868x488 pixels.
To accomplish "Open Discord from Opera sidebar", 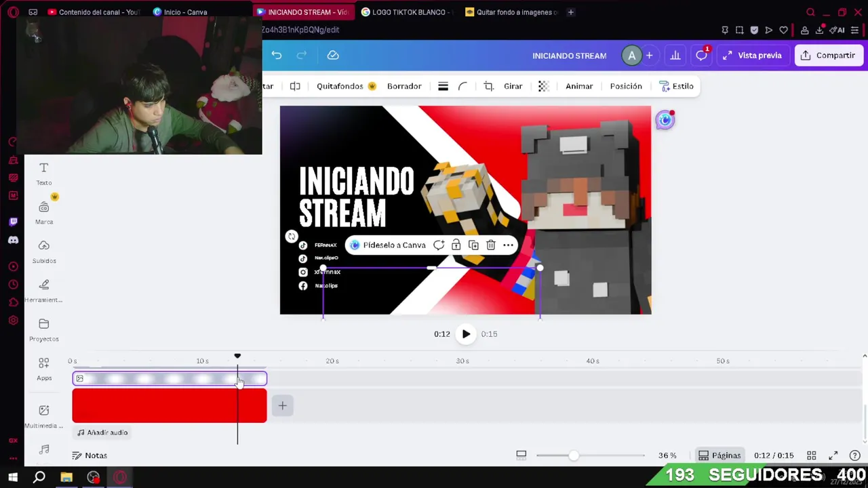I will [x=13, y=240].
